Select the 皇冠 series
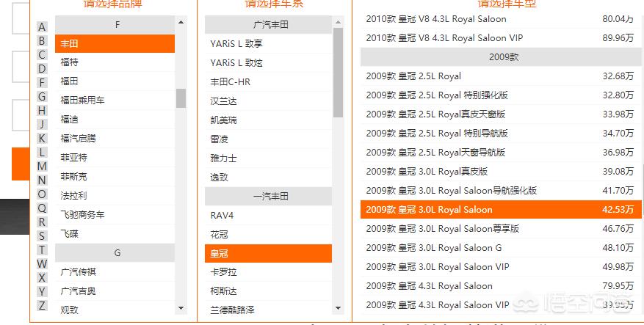 268,254
